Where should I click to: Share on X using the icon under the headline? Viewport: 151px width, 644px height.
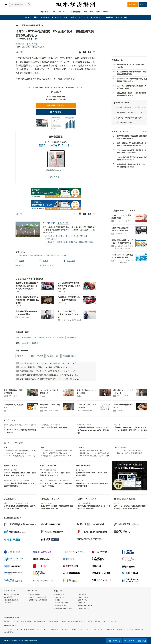85,52
